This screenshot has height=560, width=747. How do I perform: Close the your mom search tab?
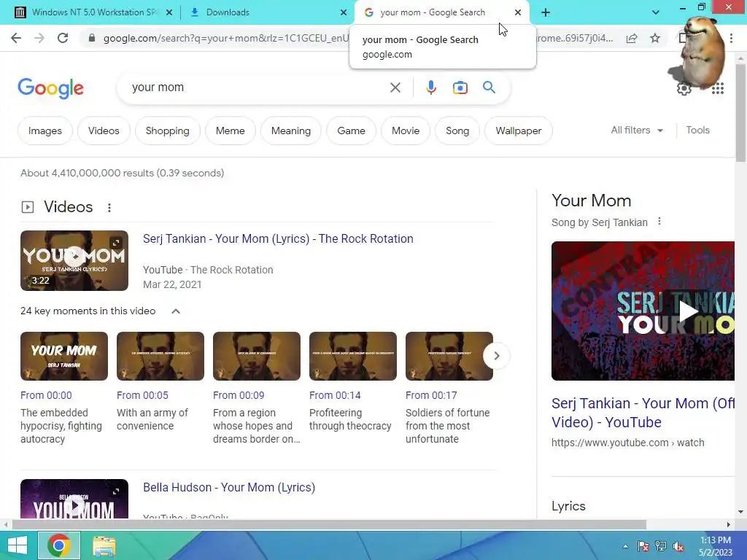tap(518, 12)
